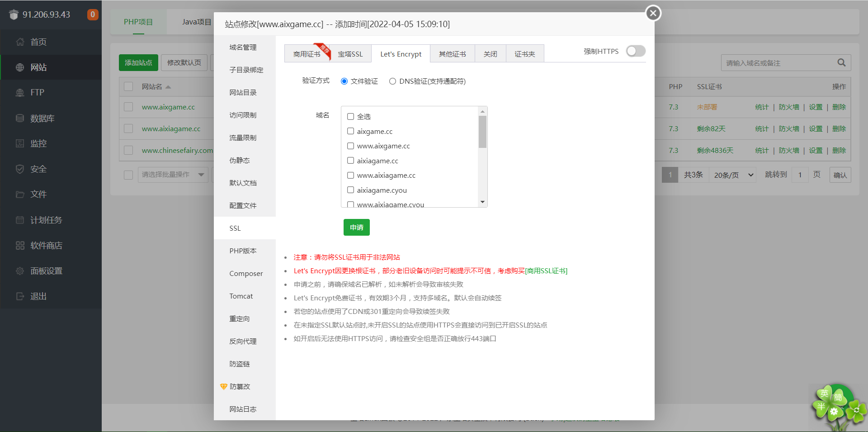Image resolution: width=868 pixels, height=432 pixels.
Task: Open the PHP项目 tab
Action: (x=138, y=22)
